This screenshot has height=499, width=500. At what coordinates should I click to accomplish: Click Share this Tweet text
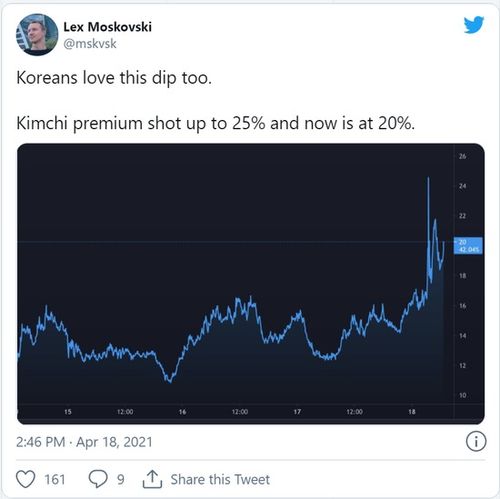click(220, 479)
